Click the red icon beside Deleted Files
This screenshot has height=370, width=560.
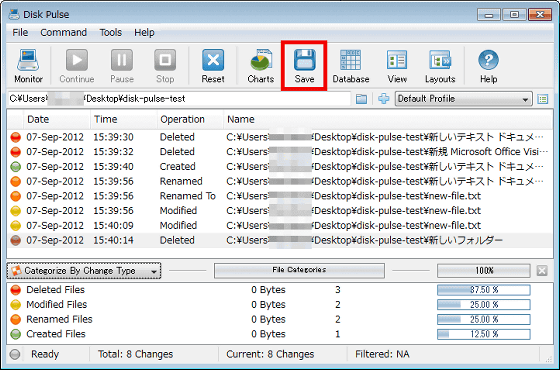click(15, 290)
